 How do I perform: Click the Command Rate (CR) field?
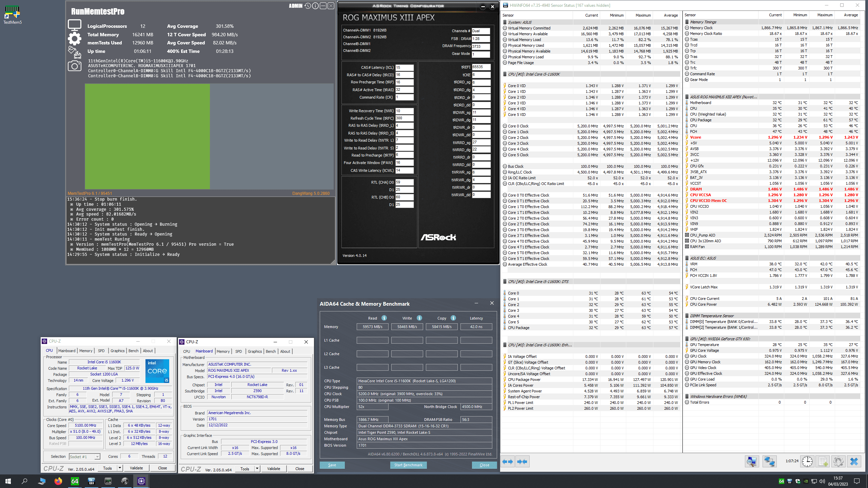tap(405, 97)
